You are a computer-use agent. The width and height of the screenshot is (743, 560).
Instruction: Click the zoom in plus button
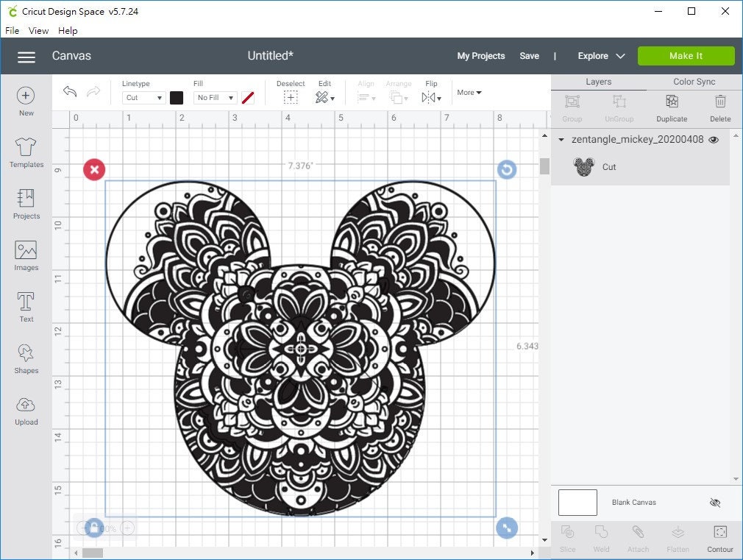128,528
